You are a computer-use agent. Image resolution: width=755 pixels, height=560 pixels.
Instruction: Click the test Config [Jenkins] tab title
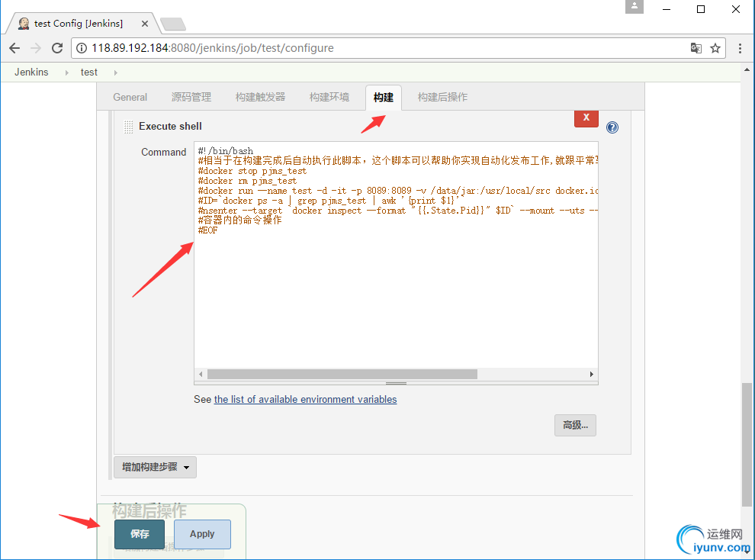[78, 24]
